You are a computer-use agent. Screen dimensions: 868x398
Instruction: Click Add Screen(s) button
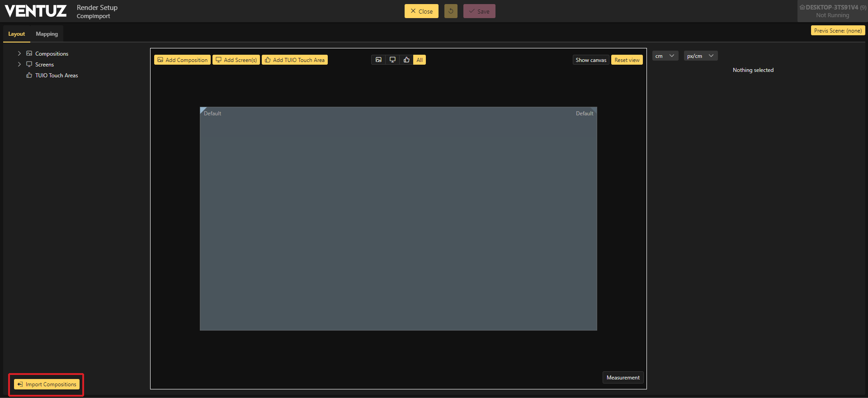click(236, 60)
